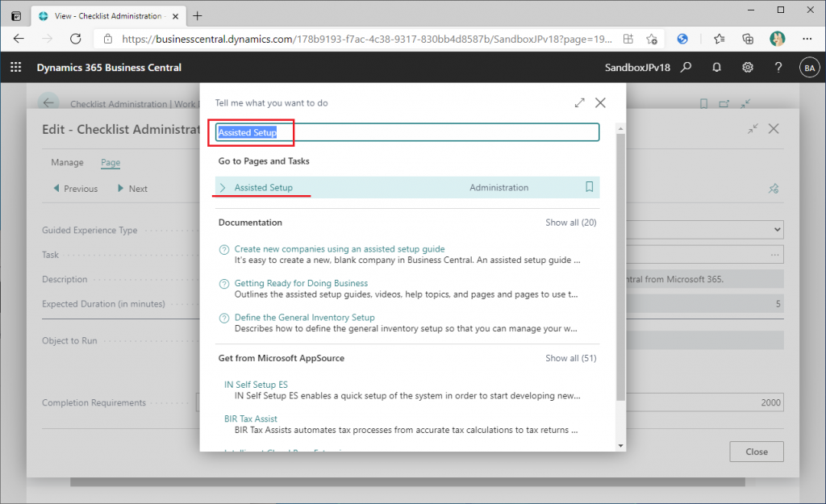Open help icon beside Getting Ready for Doing Business
The image size is (826, 504).
[x=224, y=284]
